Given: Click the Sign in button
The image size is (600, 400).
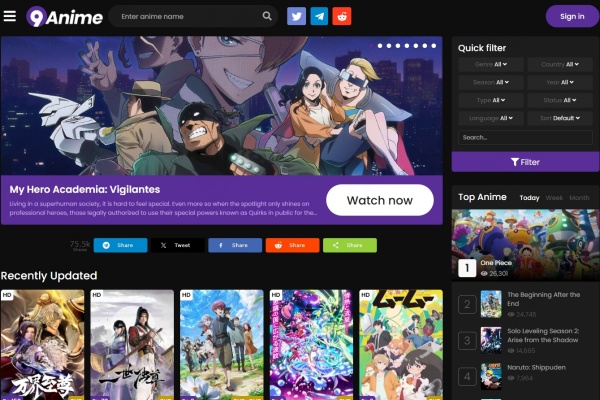Looking at the screenshot, I should [x=572, y=16].
